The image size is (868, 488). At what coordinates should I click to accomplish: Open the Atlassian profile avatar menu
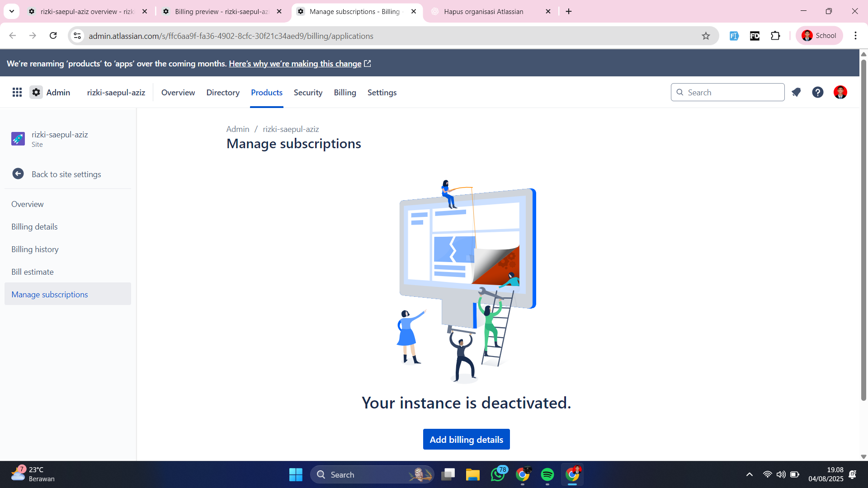[x=840, y=92]
